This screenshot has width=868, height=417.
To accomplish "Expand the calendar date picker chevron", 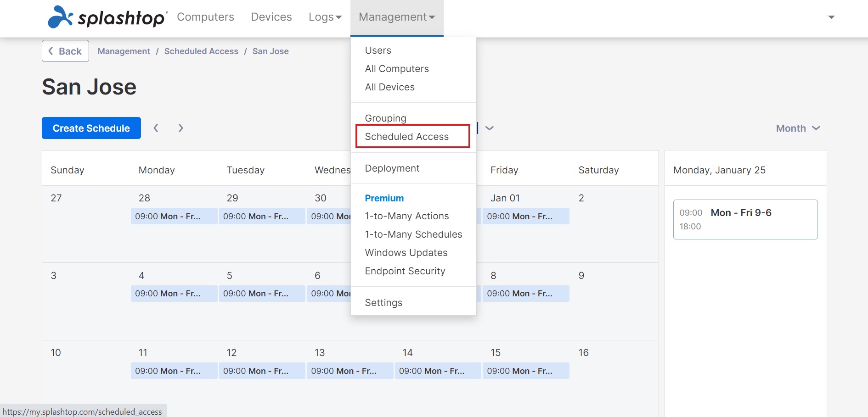I will [490, 128].
